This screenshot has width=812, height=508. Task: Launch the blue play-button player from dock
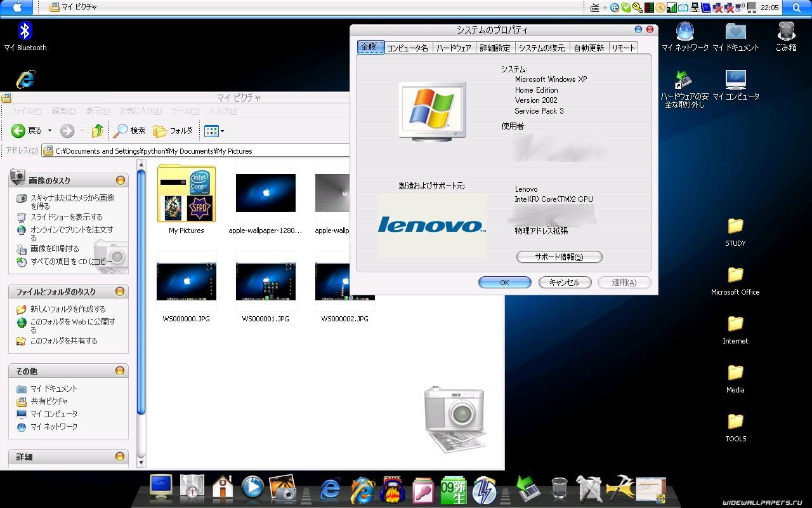(252, 488)
